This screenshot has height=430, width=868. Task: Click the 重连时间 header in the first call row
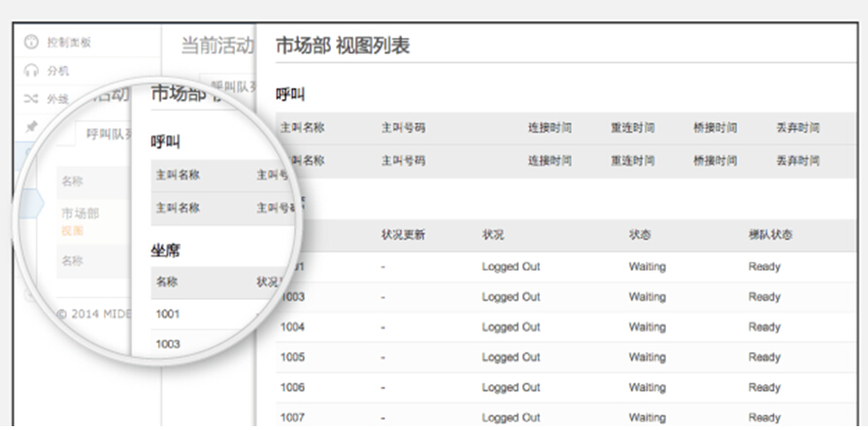[x=632, y=128]
